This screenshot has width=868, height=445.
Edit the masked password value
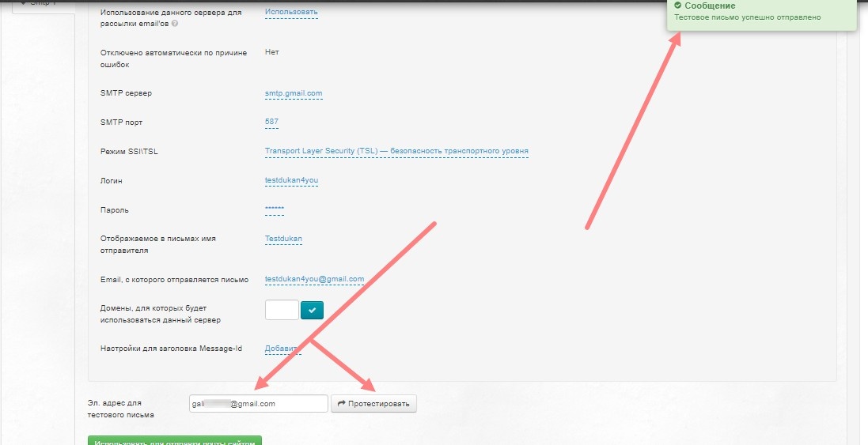[275, 209]
